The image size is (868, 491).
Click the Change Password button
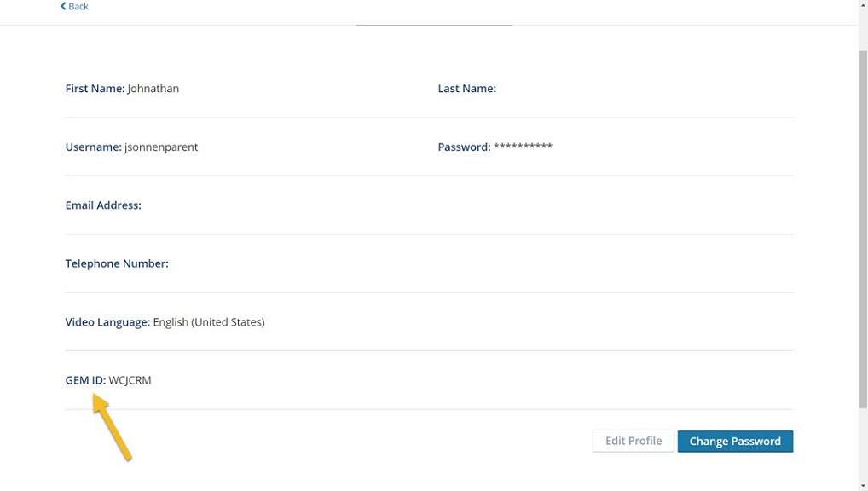click(x=735, y=442)
